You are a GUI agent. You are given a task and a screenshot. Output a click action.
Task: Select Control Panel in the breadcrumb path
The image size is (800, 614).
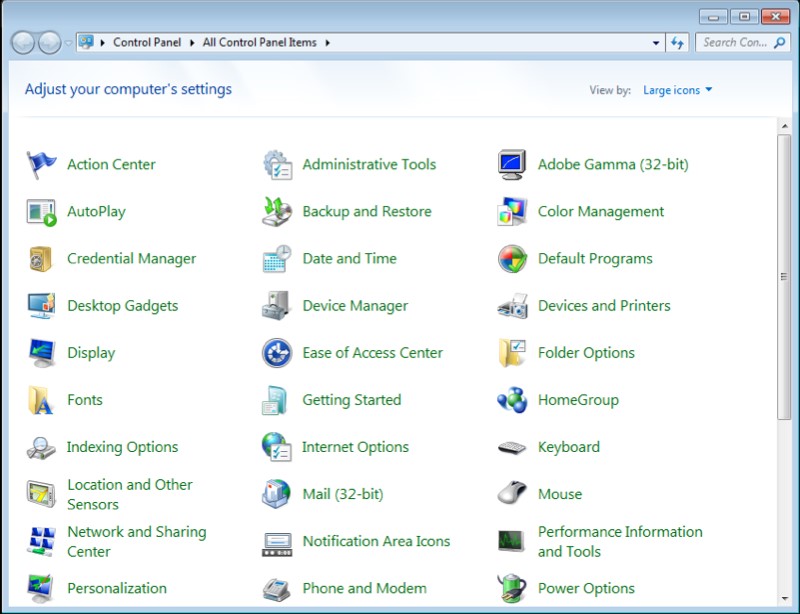[147, 43]
